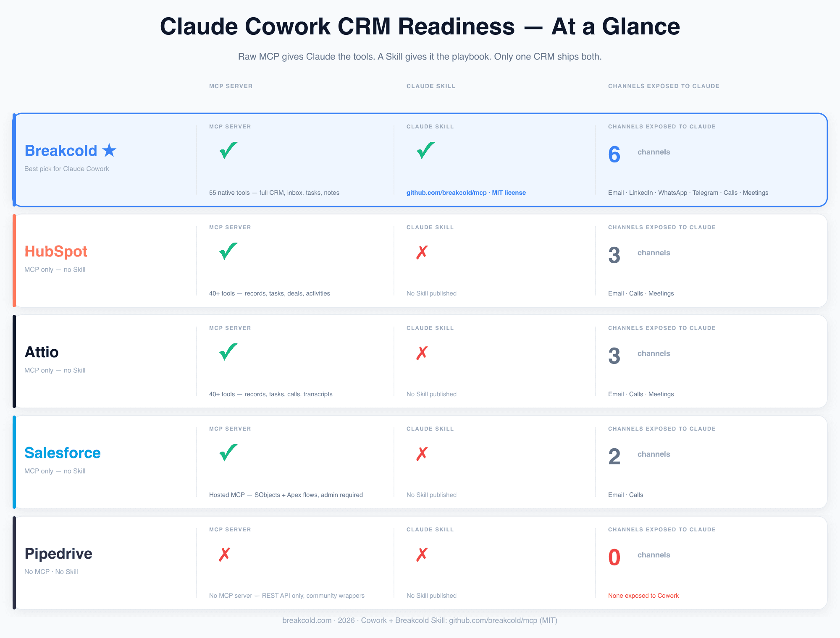Click 'Best pick for Claude Cowork' subtitle
Image resolution: width=840 pixels, height=638 pixels.
[x=67, y=169]
